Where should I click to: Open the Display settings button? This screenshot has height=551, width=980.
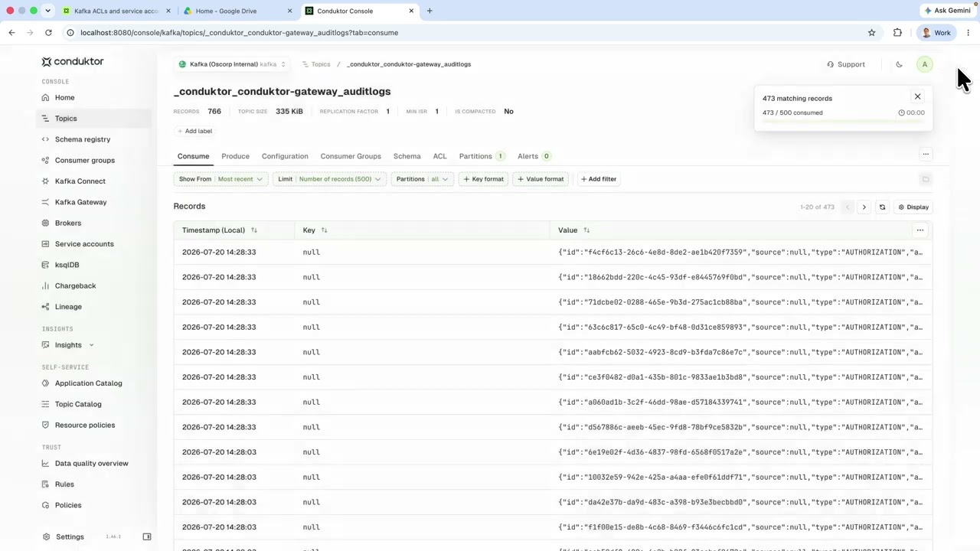tap(913, 207)
